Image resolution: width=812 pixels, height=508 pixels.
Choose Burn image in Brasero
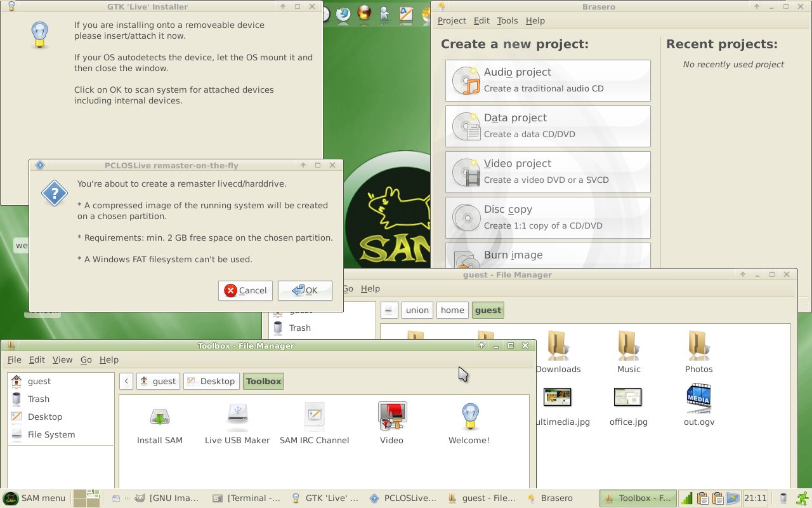548,255
